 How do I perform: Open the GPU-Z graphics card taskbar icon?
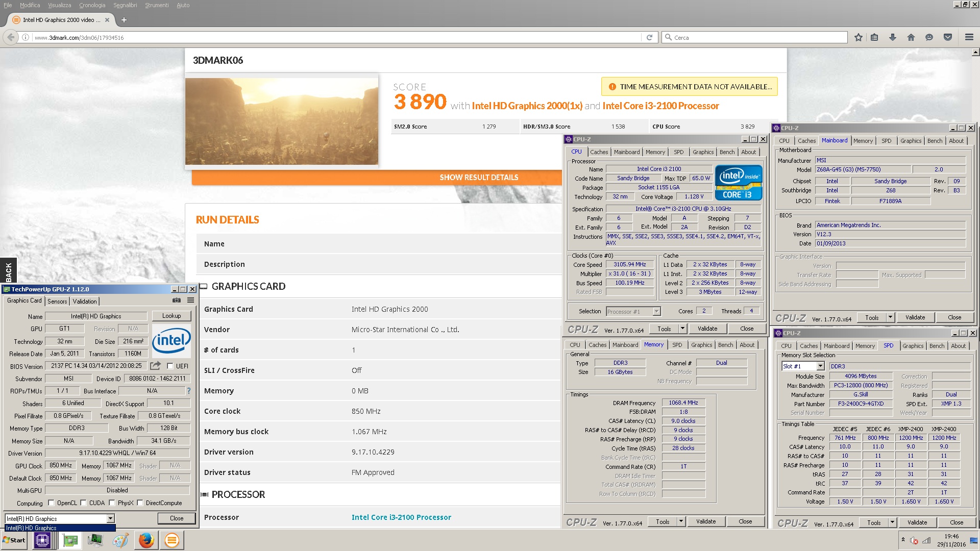coord(70,540)
